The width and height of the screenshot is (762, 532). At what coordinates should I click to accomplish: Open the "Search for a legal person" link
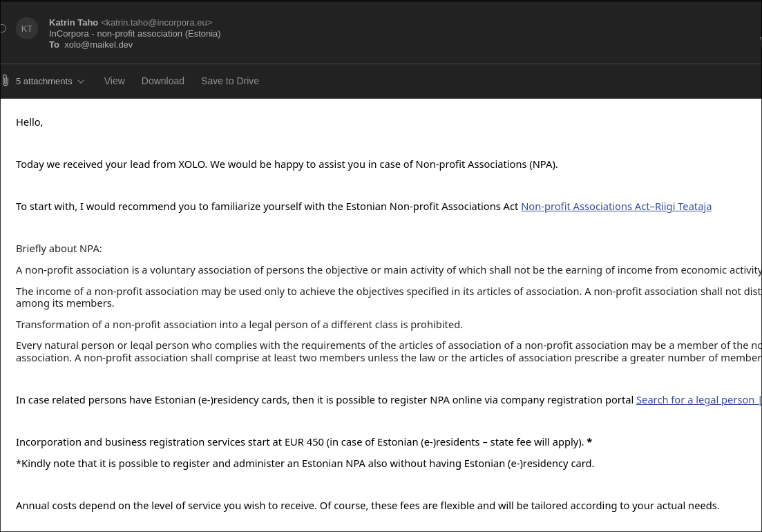696,400
